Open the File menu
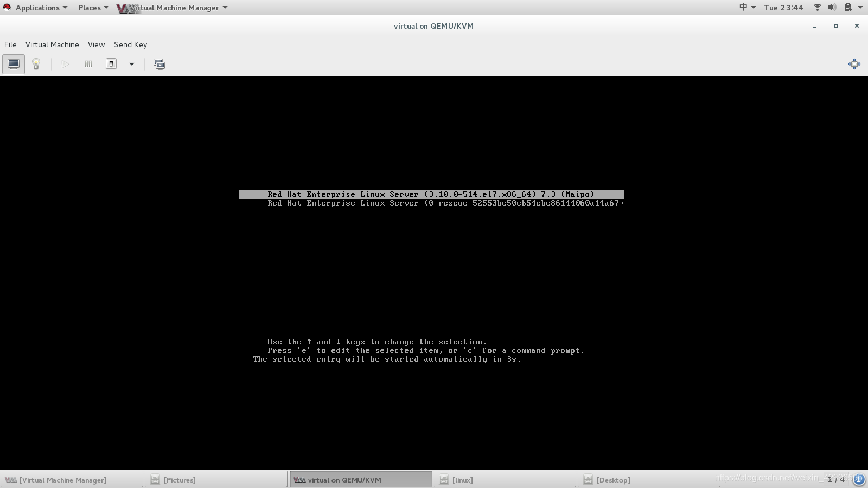Screen dimensions: 868x488 [x=10, y=44]
